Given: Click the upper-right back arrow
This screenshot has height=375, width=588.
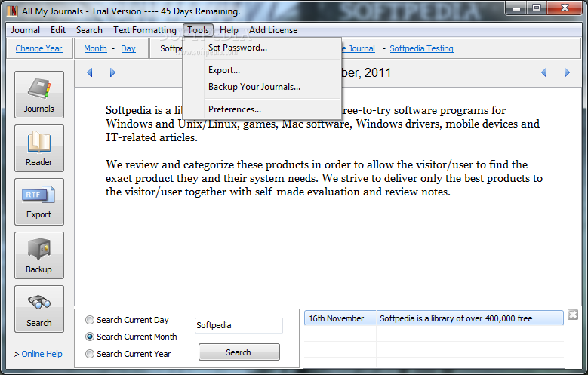Looking at the screenshot, I should [543, 72].
